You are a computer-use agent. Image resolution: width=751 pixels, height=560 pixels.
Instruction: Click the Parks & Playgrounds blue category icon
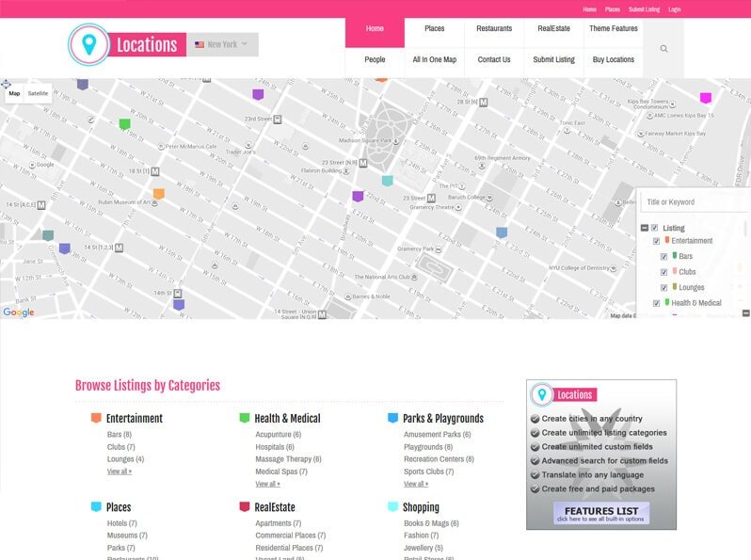392,418
